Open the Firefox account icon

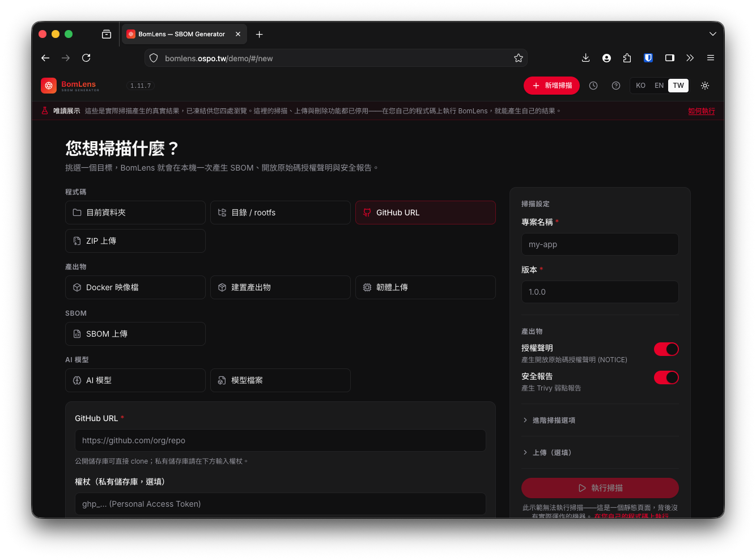coord(606,58)
